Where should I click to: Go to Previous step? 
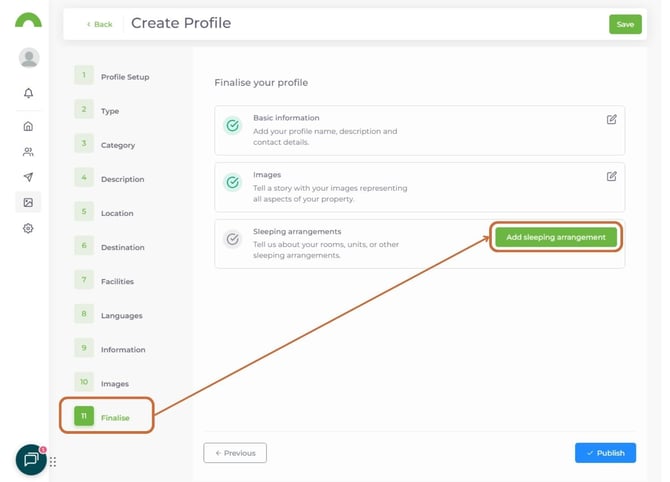click(x=235, y=453)
